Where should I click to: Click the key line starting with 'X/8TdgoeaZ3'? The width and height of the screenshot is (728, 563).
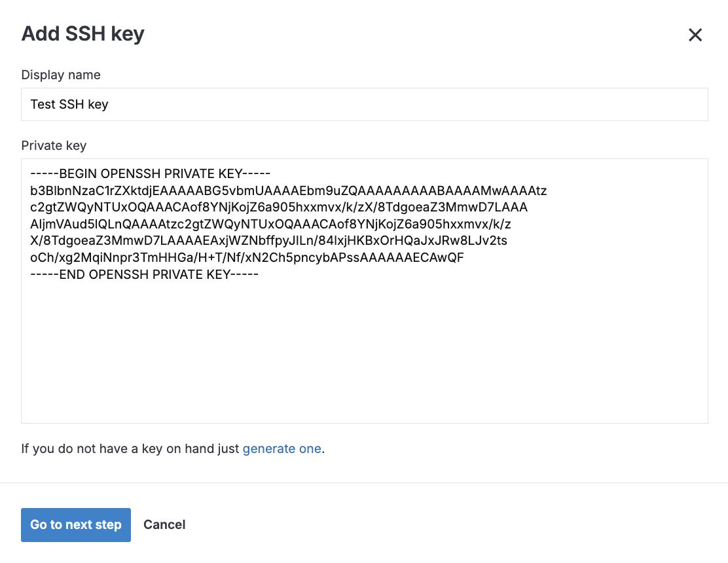[268, 241]
